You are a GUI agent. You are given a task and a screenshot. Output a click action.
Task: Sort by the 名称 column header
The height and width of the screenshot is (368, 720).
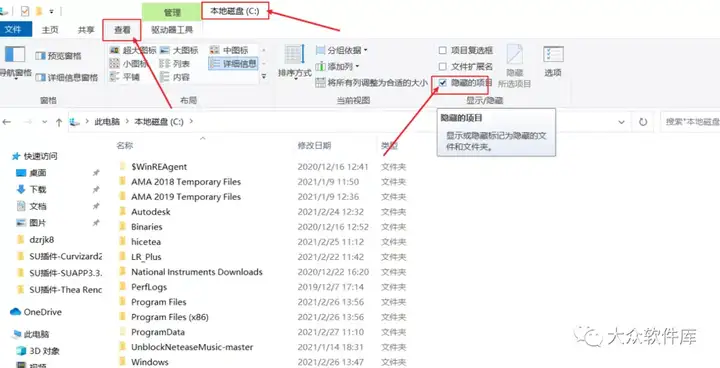(124, 146)
